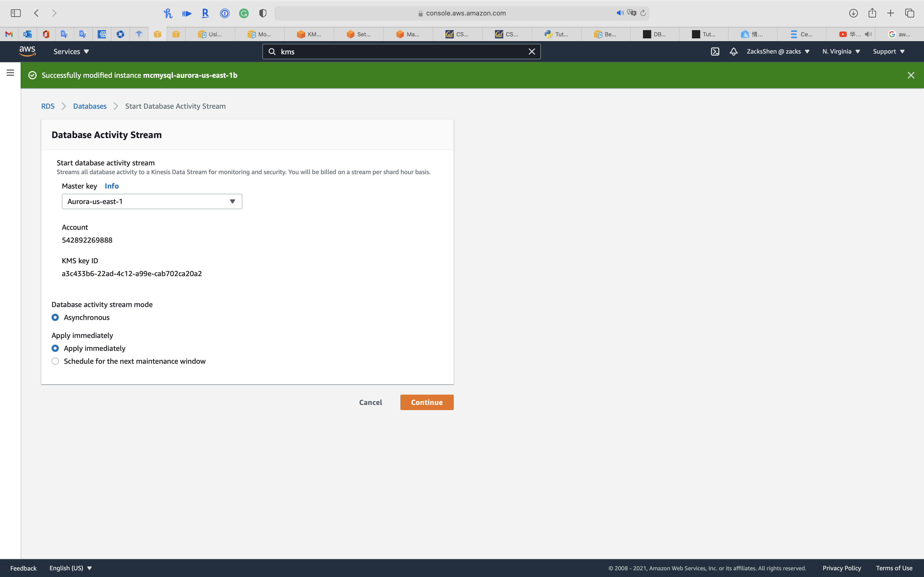The width and height of the screenshot is (924, 577).
Task: Select the Apply immediately radio button
Action: click(x=55, y=349)
